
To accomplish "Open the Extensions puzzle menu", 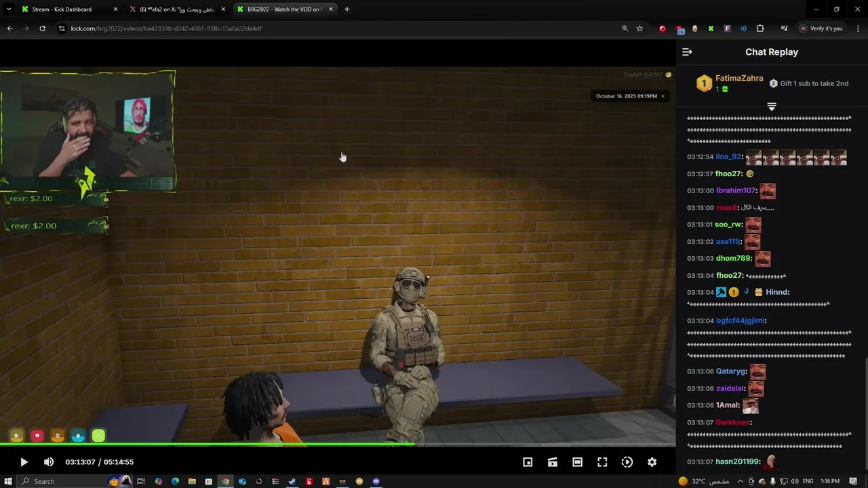I will (x=760, y=28).
